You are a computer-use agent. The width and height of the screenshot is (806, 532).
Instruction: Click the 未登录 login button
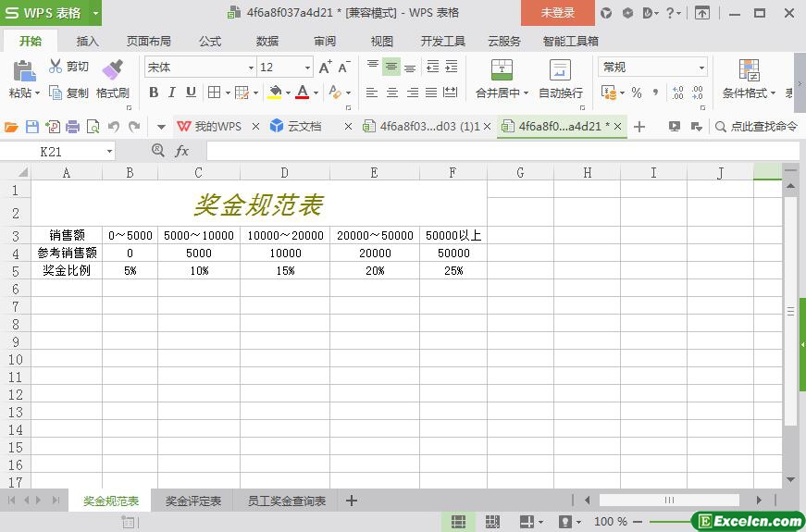[557, 13]
